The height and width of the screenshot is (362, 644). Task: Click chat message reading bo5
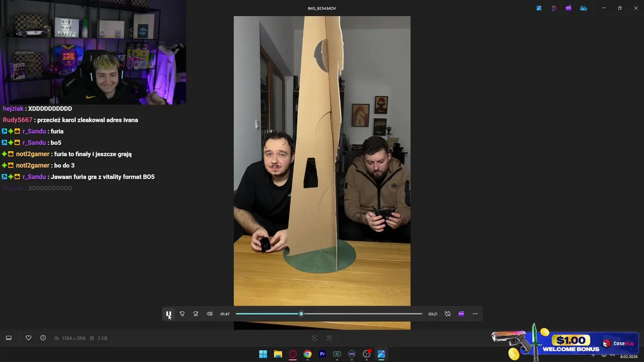56,143
